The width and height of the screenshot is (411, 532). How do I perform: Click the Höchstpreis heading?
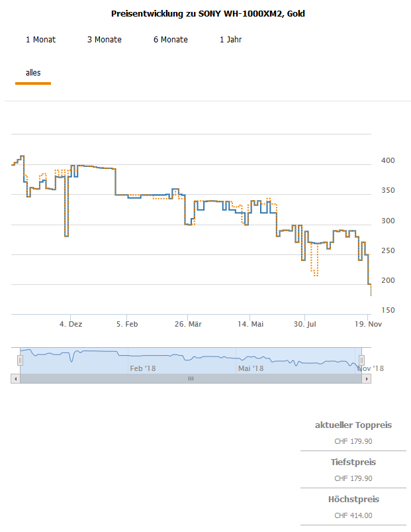coord(353,499)
